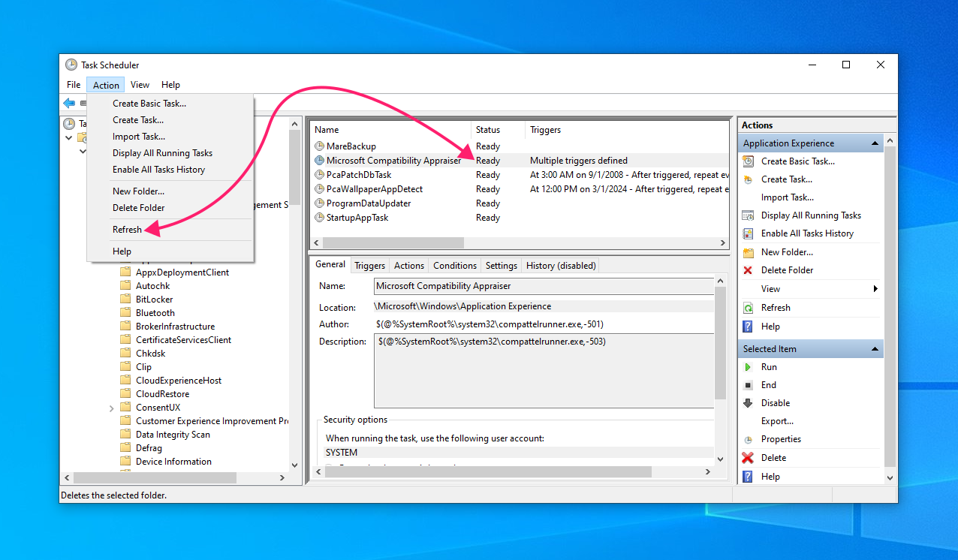Click the Create Task icon in Actions pane
Image resolution: width=958 pixels, height=560 pixels.
(x=748, y=179)
